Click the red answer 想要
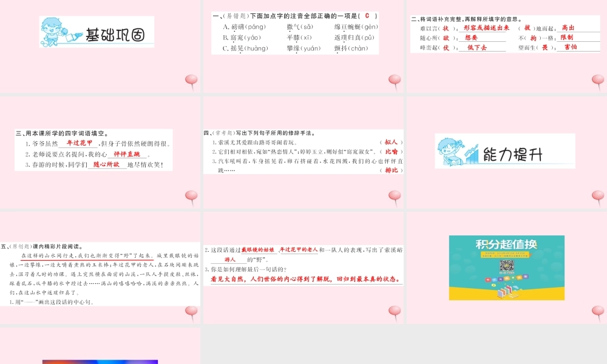This screenshot has width=607, height=364. 471,38
